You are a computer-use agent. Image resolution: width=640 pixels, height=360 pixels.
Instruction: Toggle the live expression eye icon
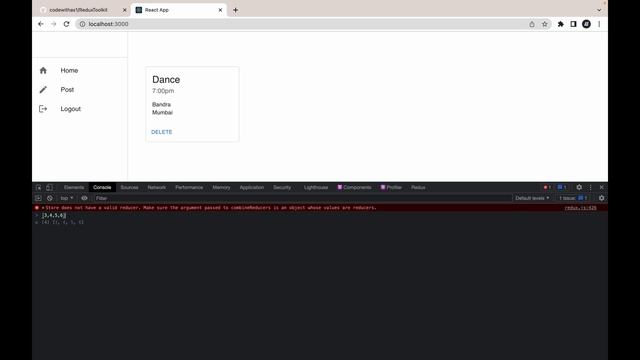(84, 198)
